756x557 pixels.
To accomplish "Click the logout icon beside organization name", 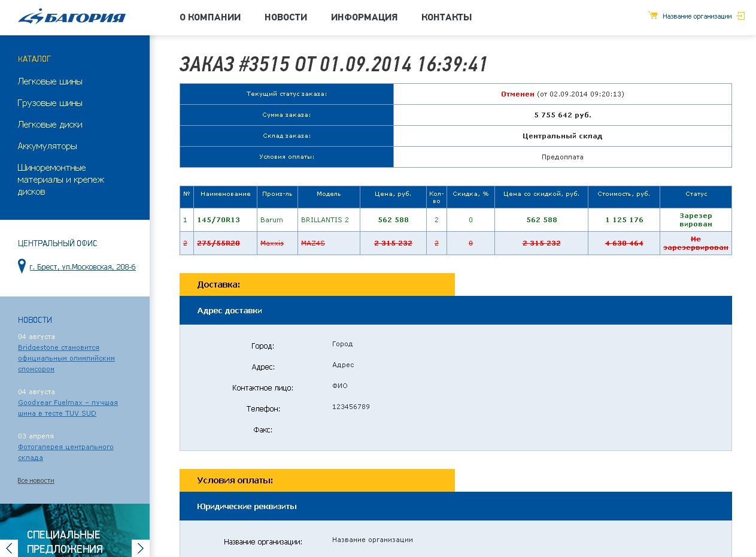I will (x=740, y=16).
